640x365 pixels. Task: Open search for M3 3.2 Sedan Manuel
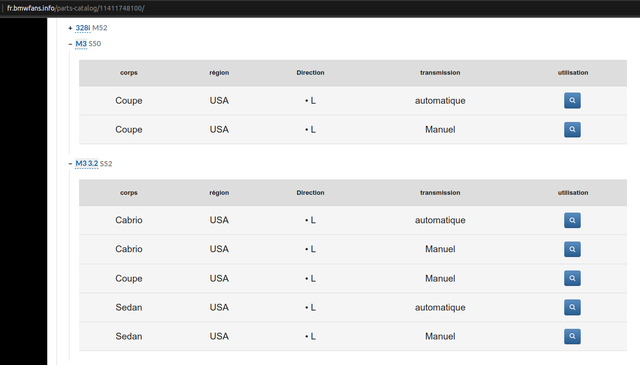coord(572,336)
